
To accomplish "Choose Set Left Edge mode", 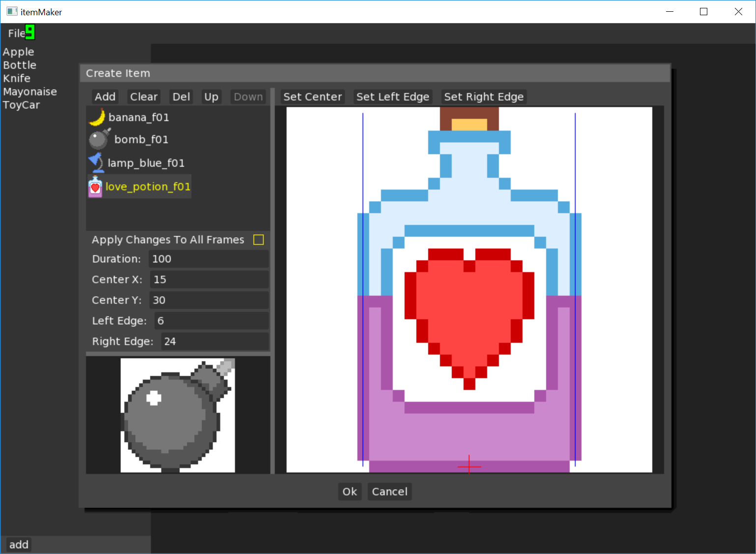I will (x=392, y=97).
